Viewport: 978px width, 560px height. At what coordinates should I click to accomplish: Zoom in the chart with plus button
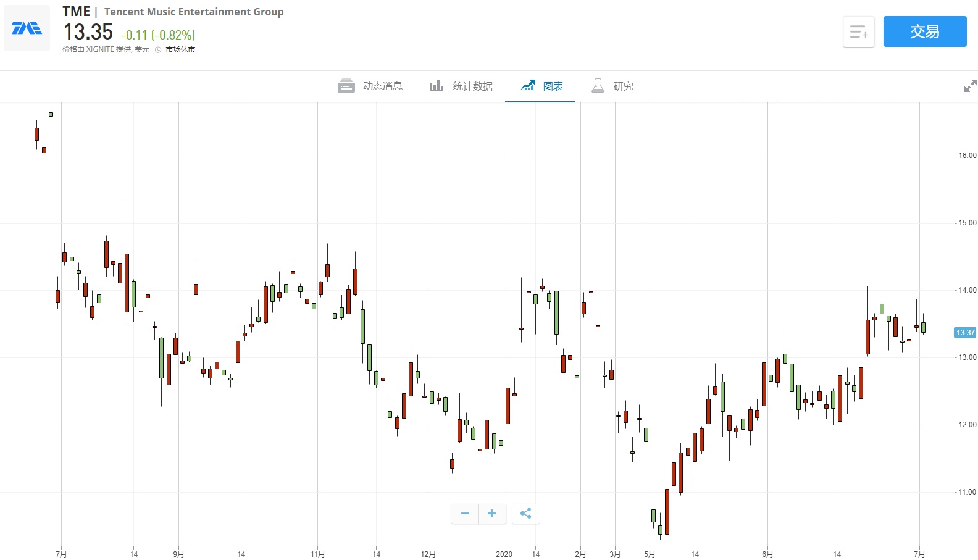click(492, 514)
